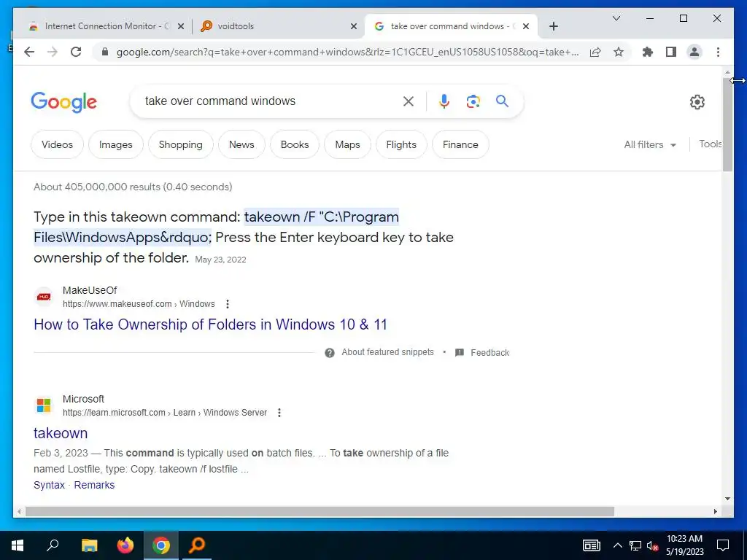Open notification center icon
This screenshot has width=747, height=560.
tap(723, 545)
